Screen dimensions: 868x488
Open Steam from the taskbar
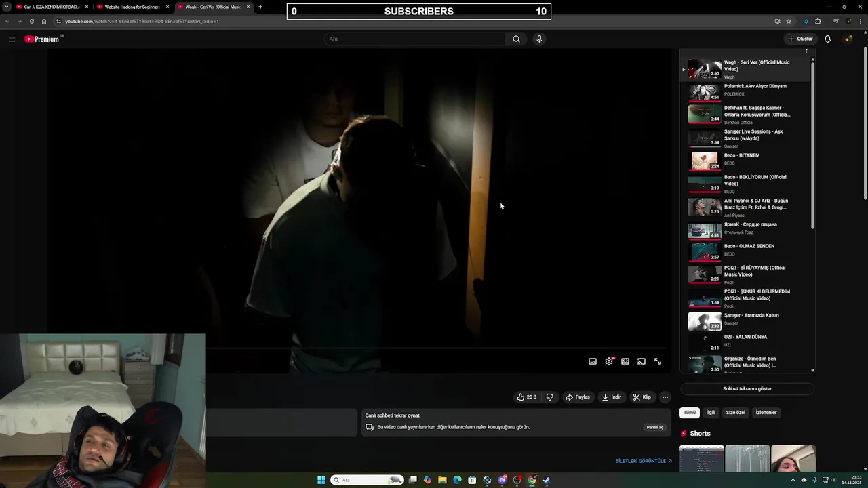[x=547, y=480]
